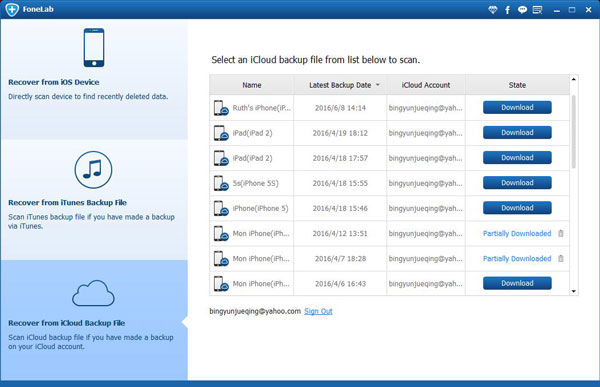600x387 pixels.
Task: Select the iPhone device icon in sidebar
Action: tap(94, 47)
